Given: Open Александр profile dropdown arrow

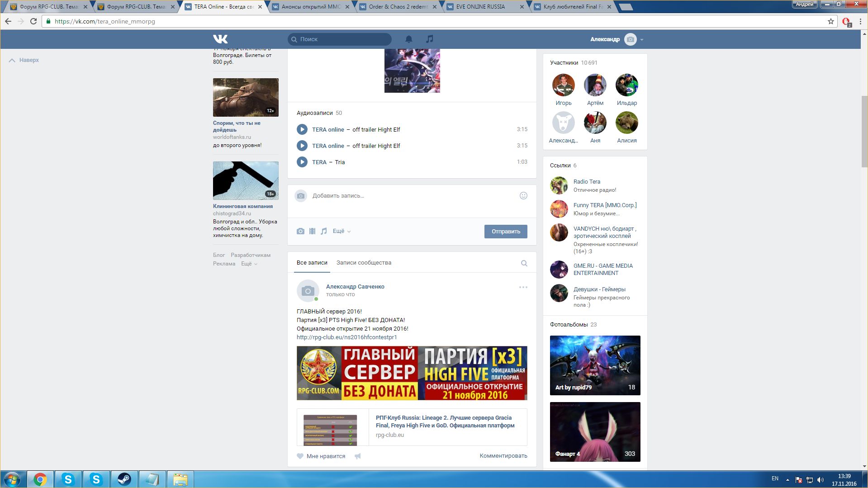Looking at the screenshot, I should click(642, 39).
